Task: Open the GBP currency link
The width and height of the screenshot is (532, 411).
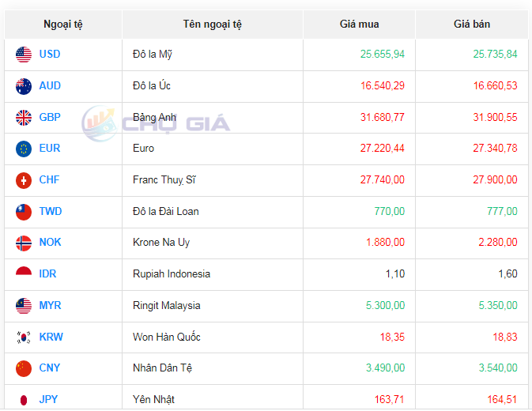Action: [x=50, y=117]
